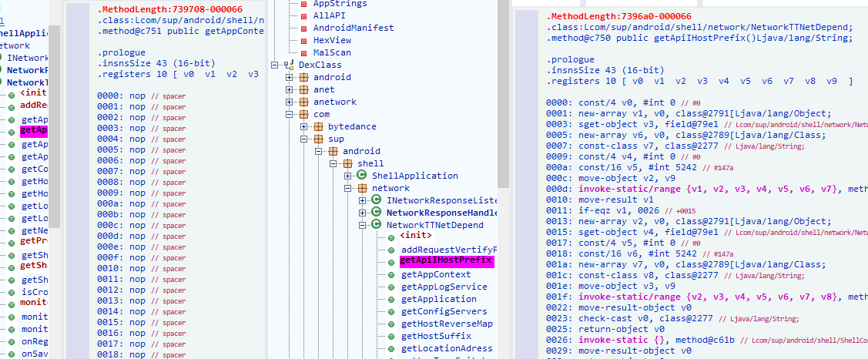This screenshot has width=868, height=359.
Task: Click the NetworkTTNetDepend class icon
Action: pos(377,225)
